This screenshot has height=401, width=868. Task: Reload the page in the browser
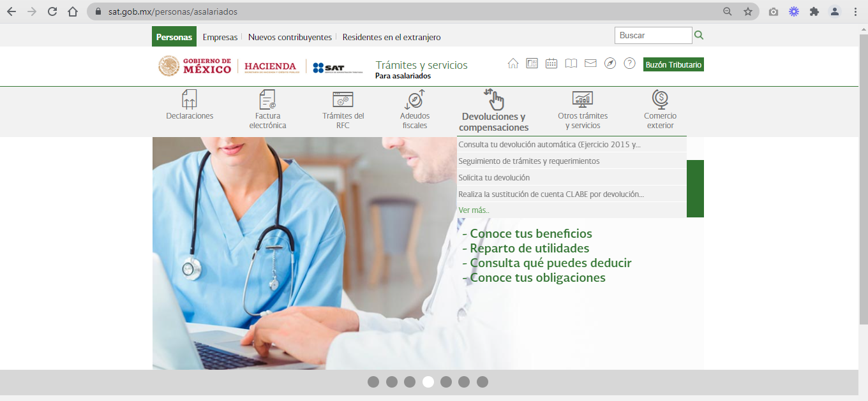point(52,11)
